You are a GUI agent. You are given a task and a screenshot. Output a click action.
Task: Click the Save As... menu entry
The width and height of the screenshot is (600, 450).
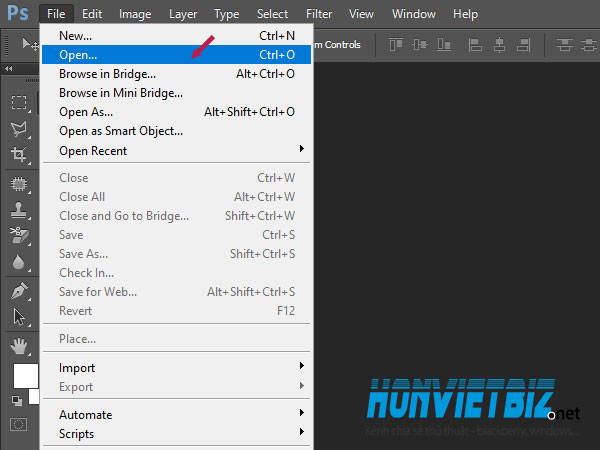click(x=176, y=254)
